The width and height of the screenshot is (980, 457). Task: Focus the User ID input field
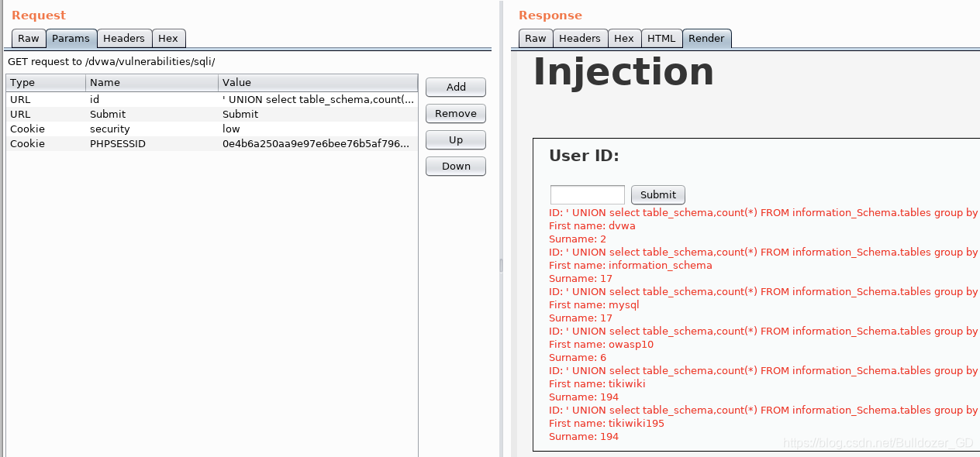tap(588, 194)
